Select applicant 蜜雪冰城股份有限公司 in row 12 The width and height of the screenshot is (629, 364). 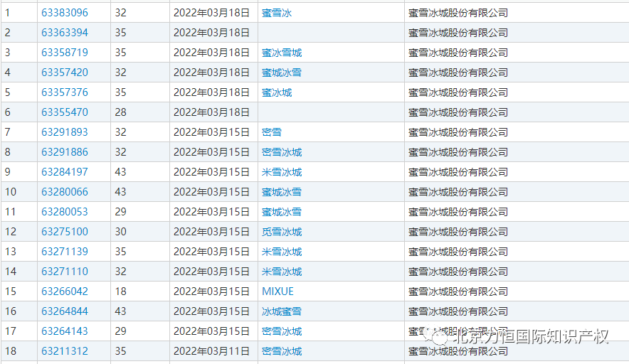(x=458, y=232)
